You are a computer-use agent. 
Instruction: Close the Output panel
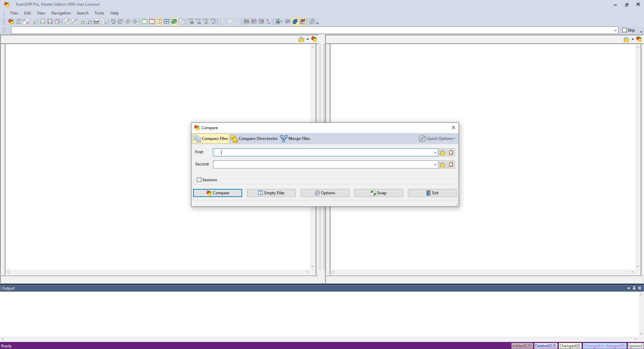tap(640, 288)
